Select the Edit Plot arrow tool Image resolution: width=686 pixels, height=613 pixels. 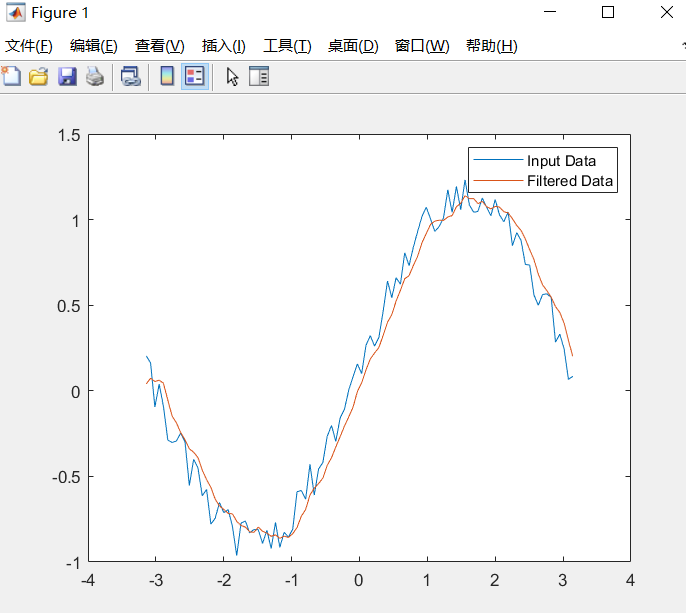click(232, 77)
